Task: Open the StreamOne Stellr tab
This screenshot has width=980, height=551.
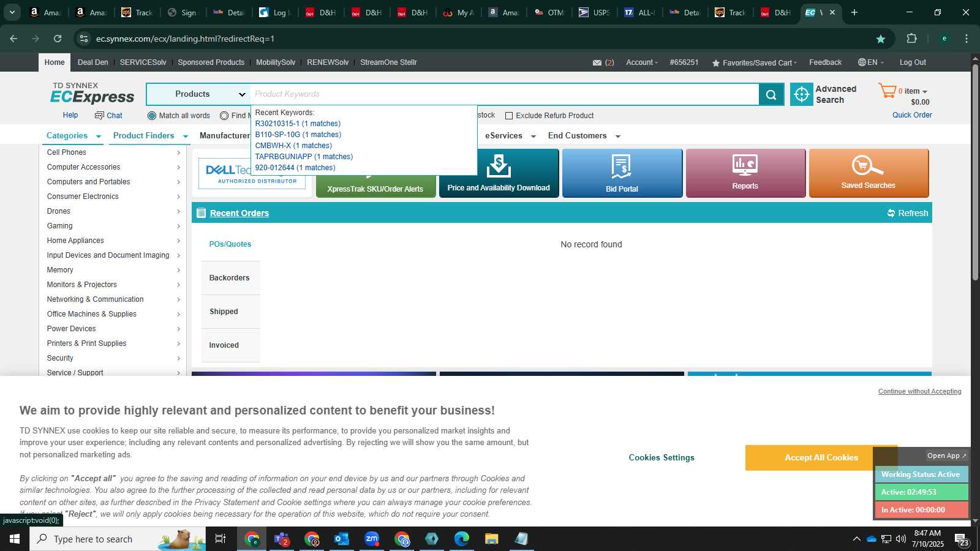Action: pyautogui.click(x=388, y=62)
